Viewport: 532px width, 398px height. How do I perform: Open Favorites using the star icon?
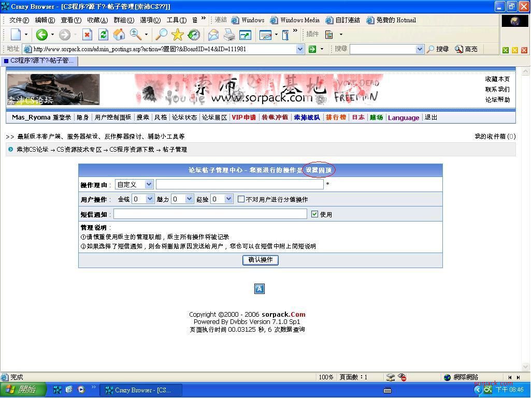click(x=178, y=35)
